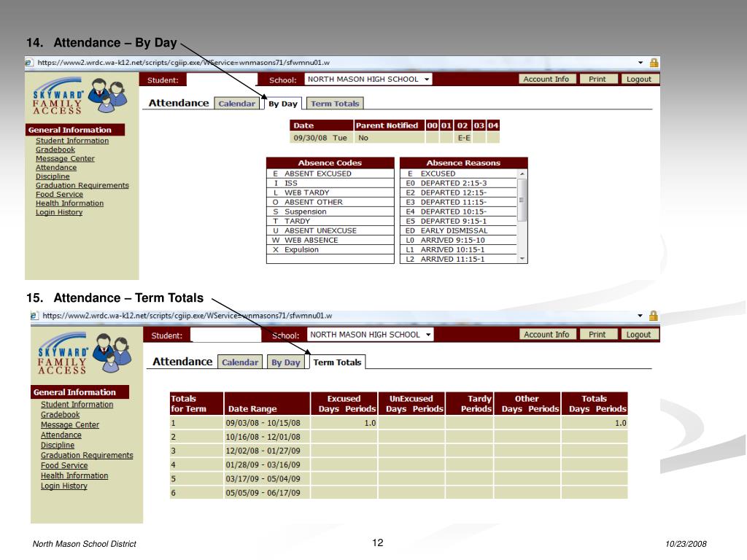Click Print button in Term Totals screen
This screenshot has height=560, width=747.
point(597,334)
